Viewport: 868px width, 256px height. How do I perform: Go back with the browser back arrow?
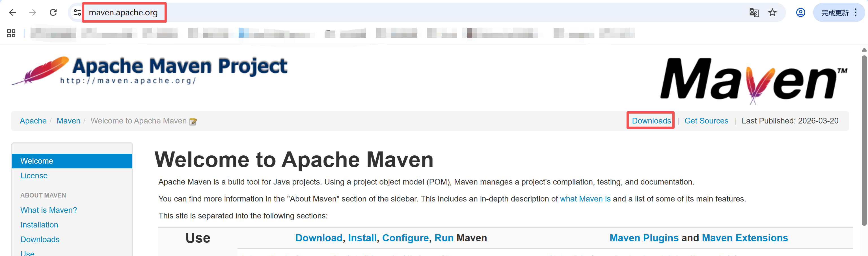[12, 12]
